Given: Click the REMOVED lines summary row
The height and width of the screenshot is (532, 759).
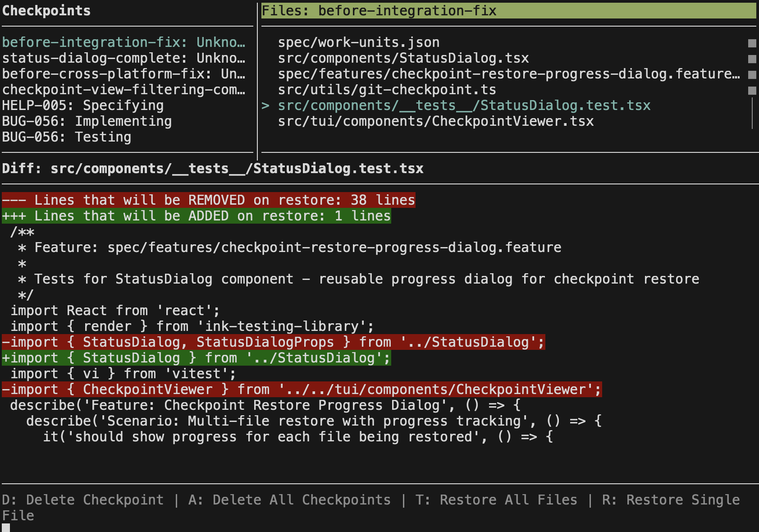Looking at the screenshot, I should 209,200.
